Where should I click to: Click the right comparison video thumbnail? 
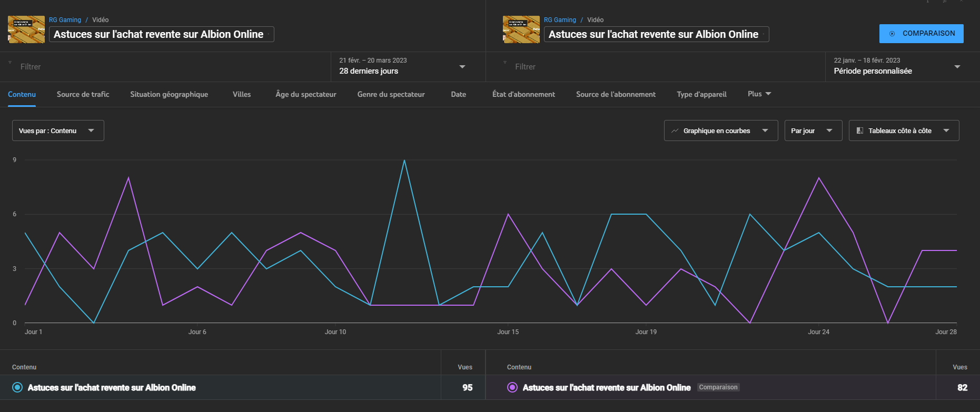coord(521,29)
